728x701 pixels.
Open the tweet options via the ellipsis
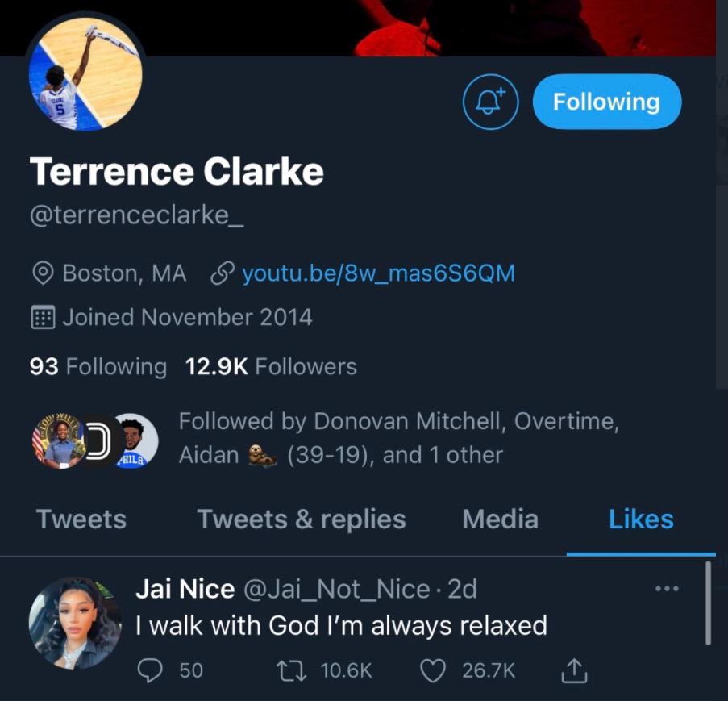(x=667, y=588)
